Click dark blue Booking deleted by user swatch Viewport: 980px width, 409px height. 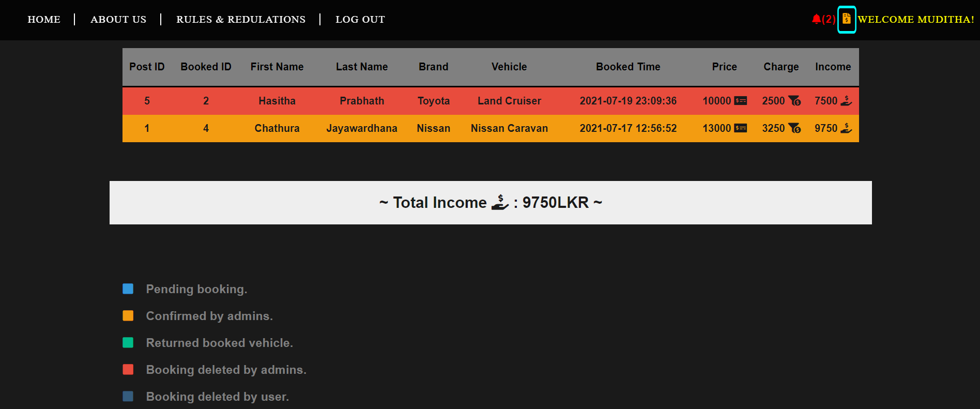pyautogui.click(x=128, y=396)
